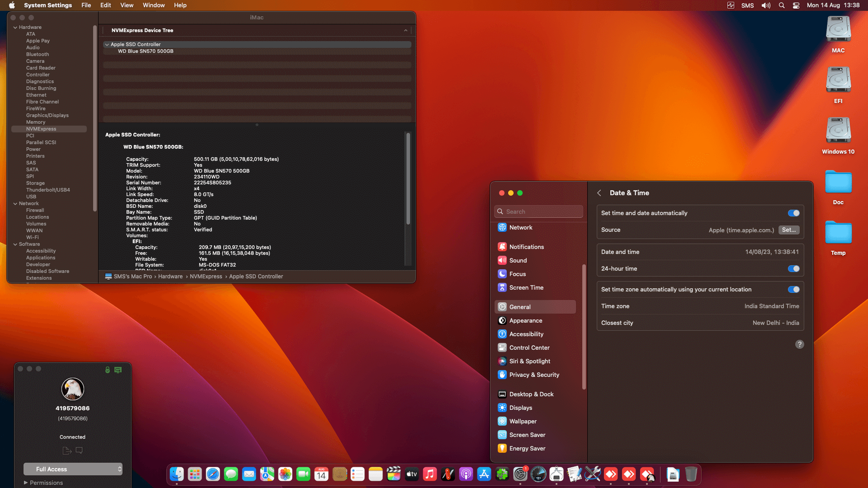The width and height of the screenshot is (868, 488).
Task: Open the Full Access dropdown in AnyDesk
Action: pyautogui.click(x=73, y=469)
